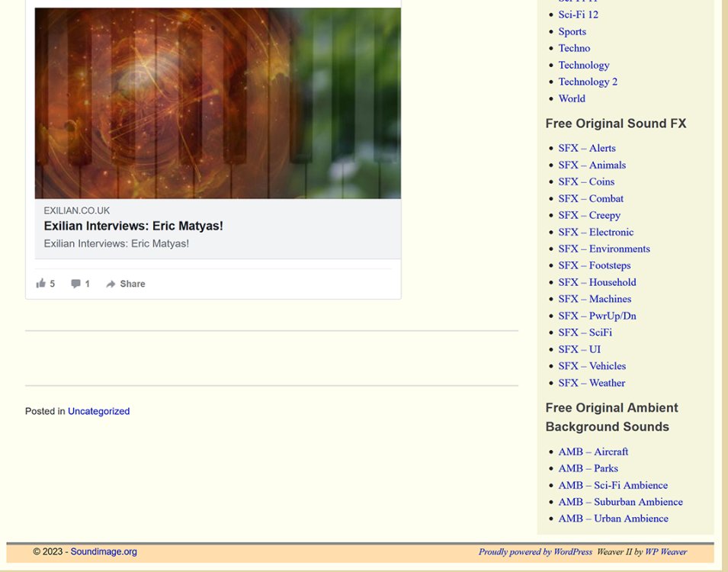Image resolution: width=728 pixels, height=572 pixels.
Task: Click the thumbs-up like icon
Action: [41, 284]
